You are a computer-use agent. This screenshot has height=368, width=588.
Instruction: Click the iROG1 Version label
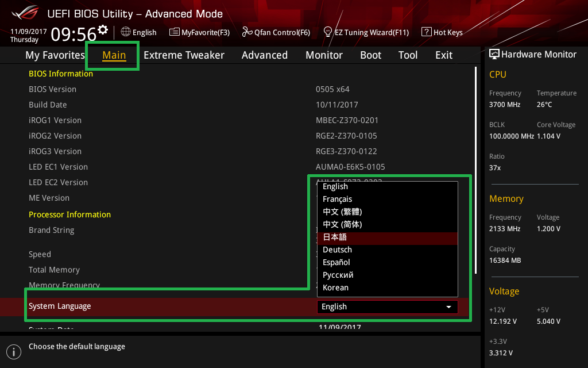coord(55,120)
